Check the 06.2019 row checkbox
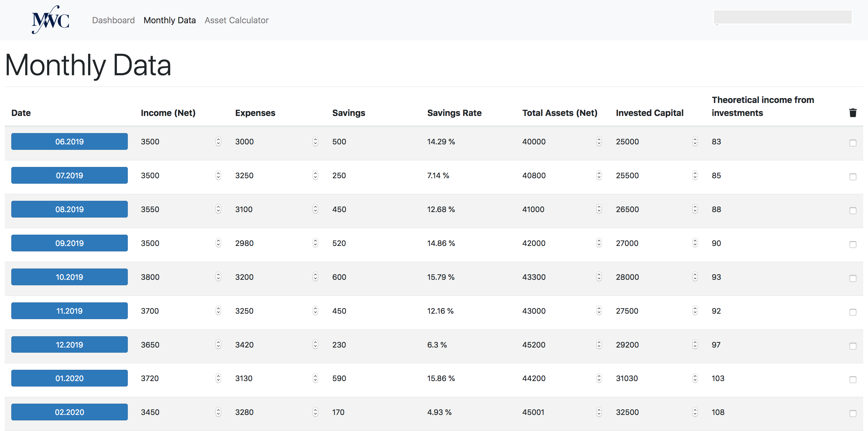 (x=853, y=143)
